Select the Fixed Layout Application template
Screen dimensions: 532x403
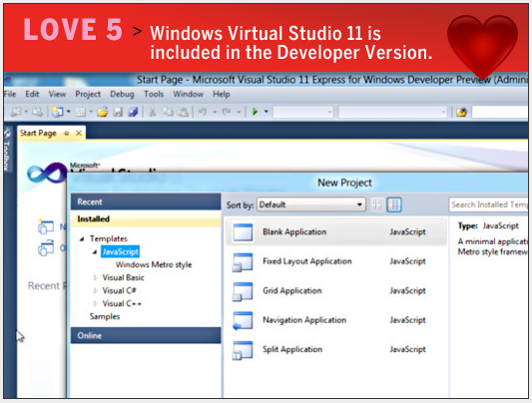[x=336, y=261]
